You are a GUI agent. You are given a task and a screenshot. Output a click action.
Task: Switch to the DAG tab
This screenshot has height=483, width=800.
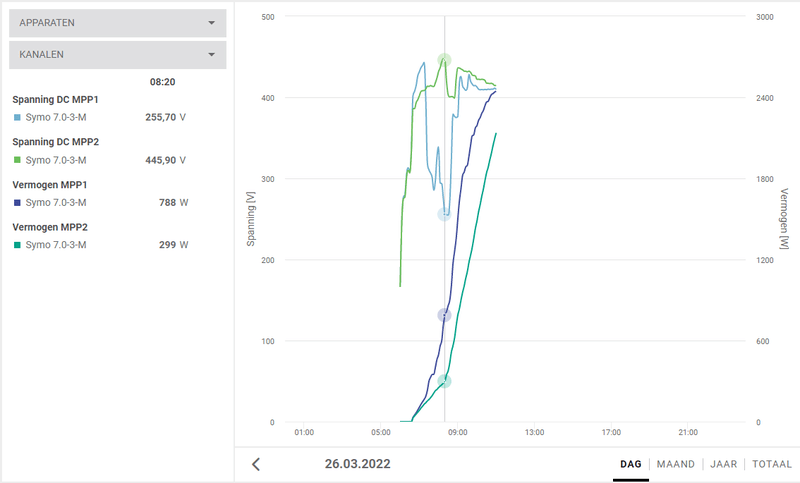[x=630, y=464]
